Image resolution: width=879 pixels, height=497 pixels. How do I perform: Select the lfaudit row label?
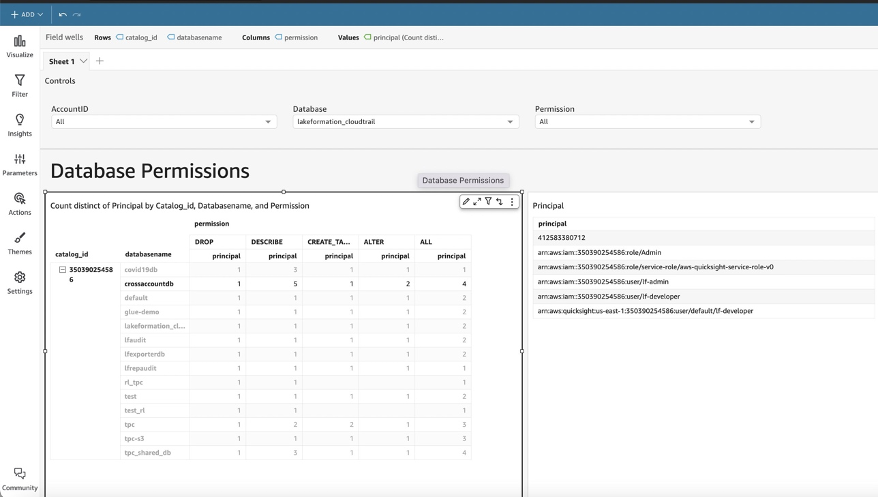(135, 340)
